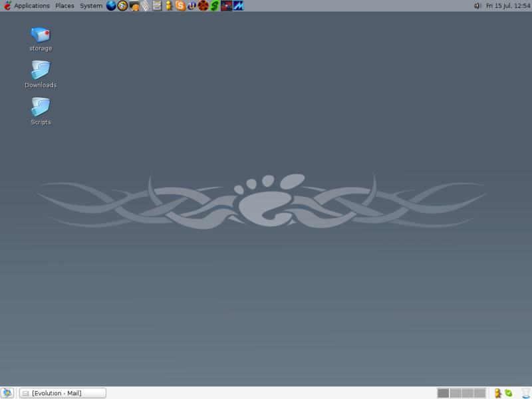Launch the blue M application icon

pos(238,6)
